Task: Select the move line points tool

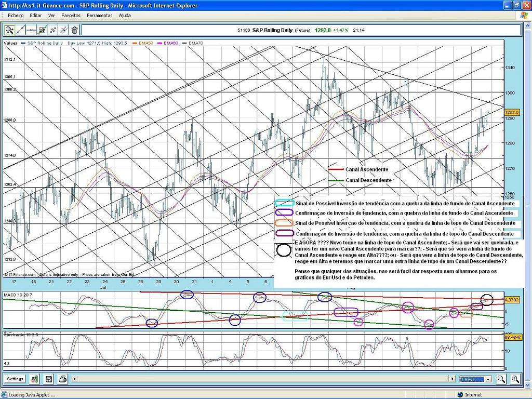Action: (52, 30)
